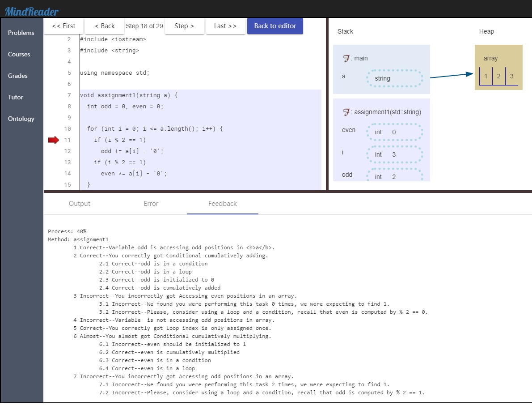Open Problems in the sidebar
The width and height of the screenshot is (532, 414).
[21, 33]
